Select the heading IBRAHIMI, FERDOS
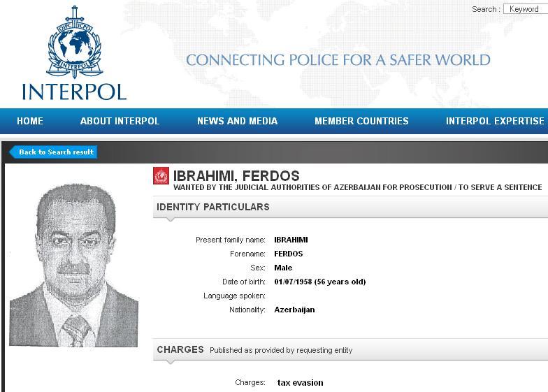548x392 pixels. [x=236, y=176]
